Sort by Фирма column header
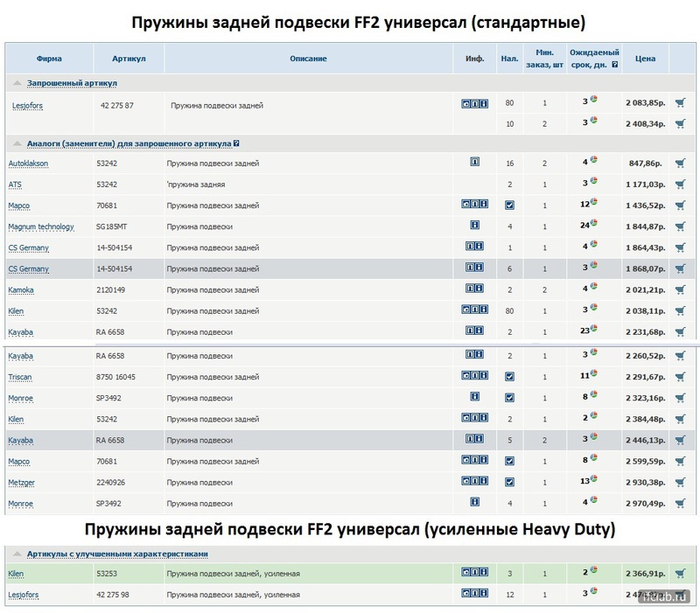Image resolution: width=700 pixels, height=613 pixels. pyautogui.click(x=49, y=59)
